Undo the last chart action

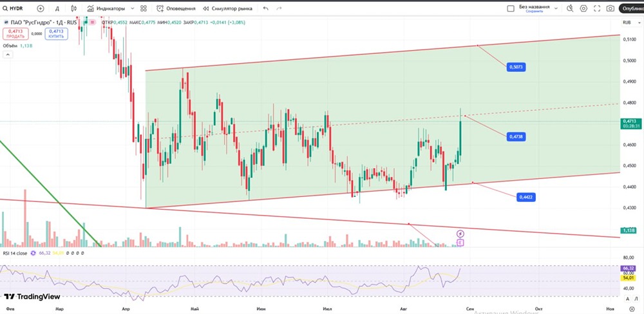coord(266,8)
